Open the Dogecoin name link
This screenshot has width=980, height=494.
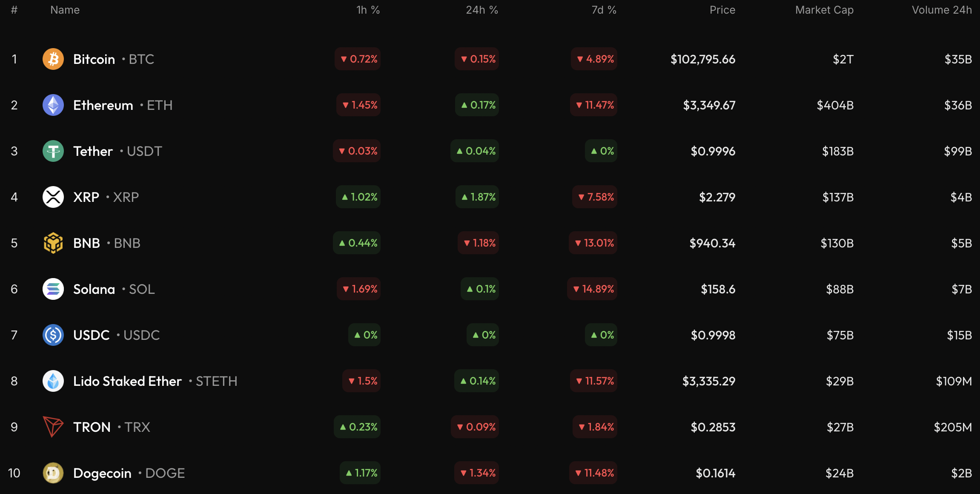(x=102, y=473)
